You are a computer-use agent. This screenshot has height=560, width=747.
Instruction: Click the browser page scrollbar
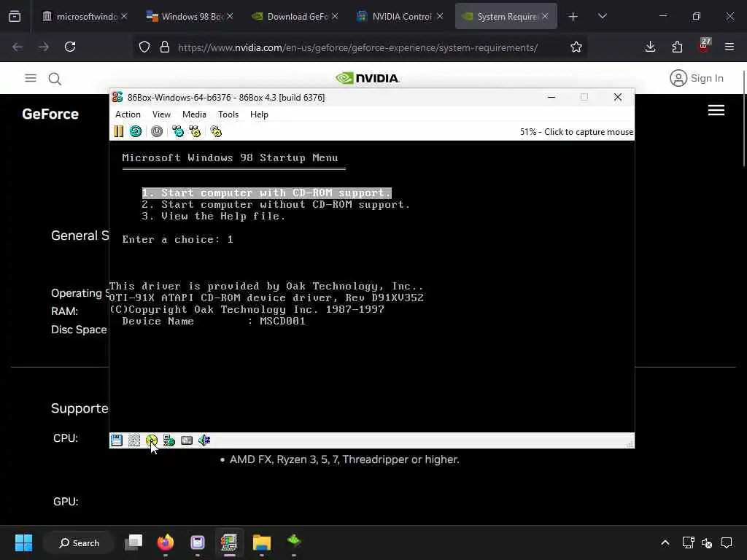[x=743, y=119]
